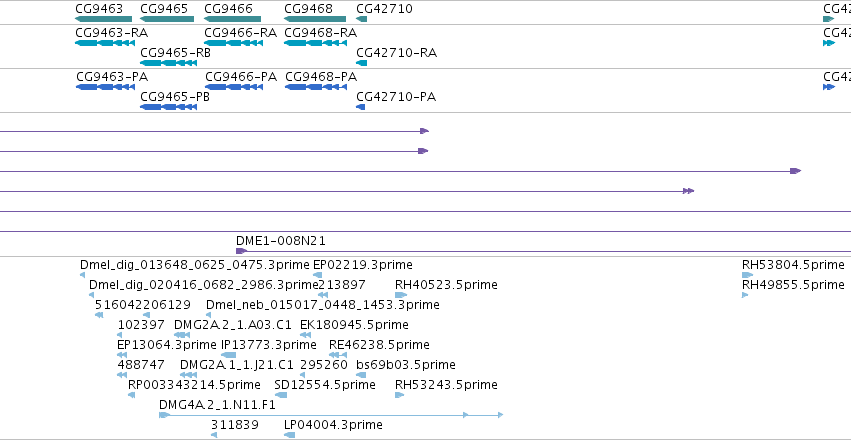This screenshot has width=851, height=440.
Task: Open the 295260 EST arrowhead
Action: click(303, 375)
